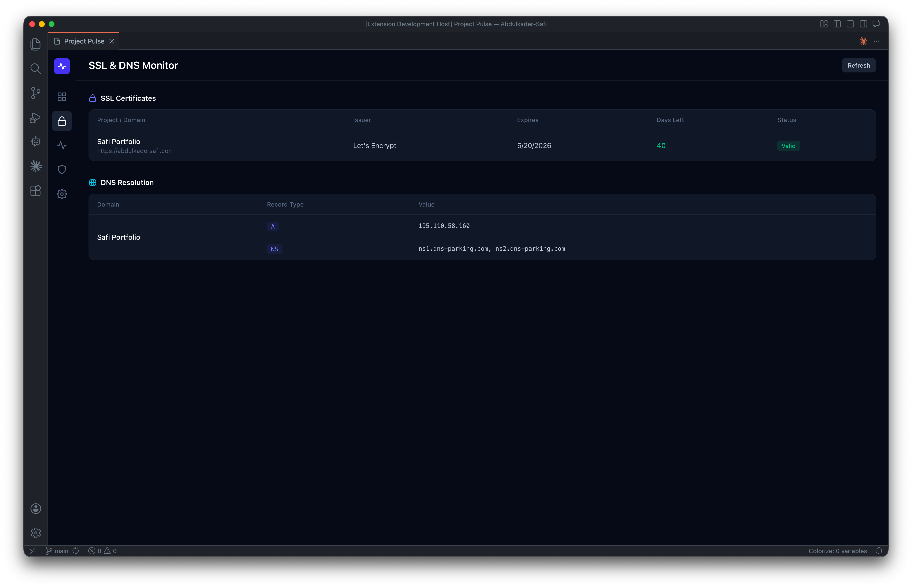Open the Copilot chat icon
912x588 pixels.
click(35, 142)
